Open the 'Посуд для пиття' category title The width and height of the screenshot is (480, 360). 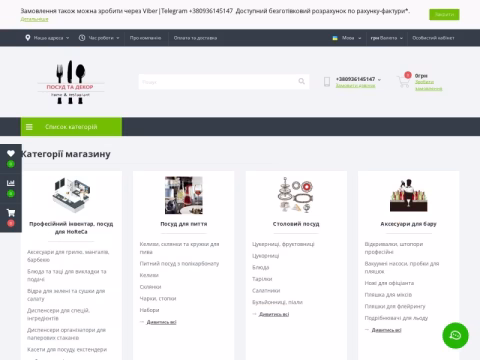click(x=184, y=224)
